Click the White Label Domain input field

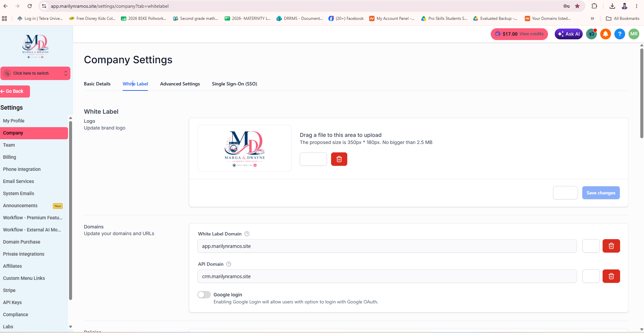click(387, 246)
